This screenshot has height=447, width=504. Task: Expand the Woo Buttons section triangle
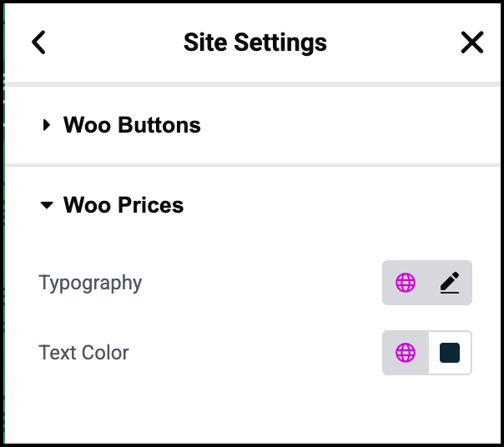(x=47, y=125)
